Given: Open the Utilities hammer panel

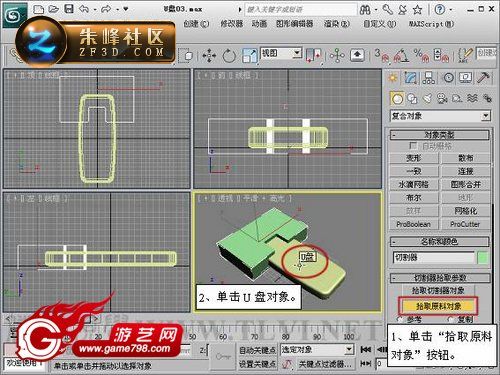Looking at the screenshot, I should click(x=483, y=78).
